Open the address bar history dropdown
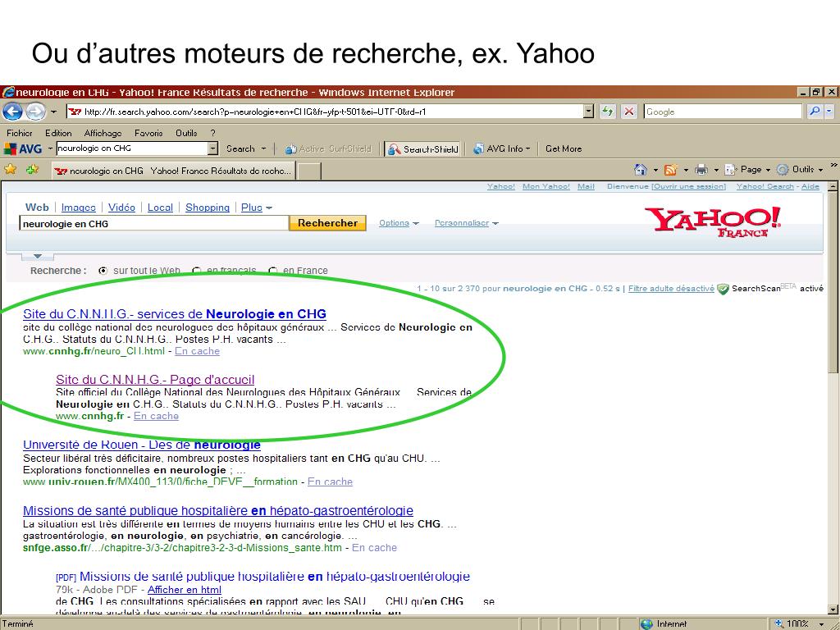 [x=589, y=112]
